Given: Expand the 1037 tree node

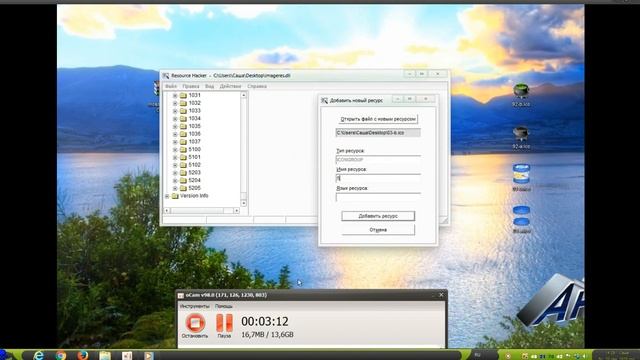Looking at the screenshot, I should click(x=175, y=142).
